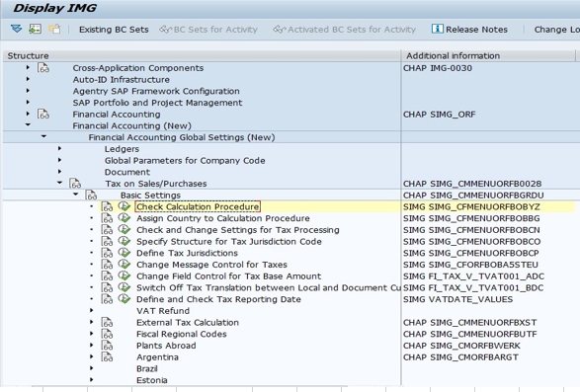The height and width of the screenshot is (392, 580).
Task: Click execute icon for Switch Off Tax Translation
Action: click(x=124, y=287)
